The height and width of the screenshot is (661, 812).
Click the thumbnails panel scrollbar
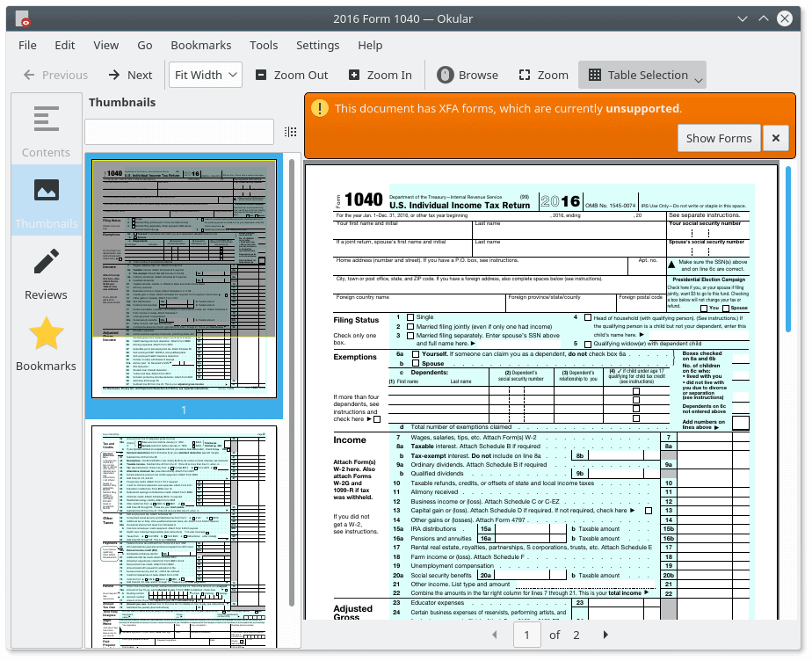(292, 382)
